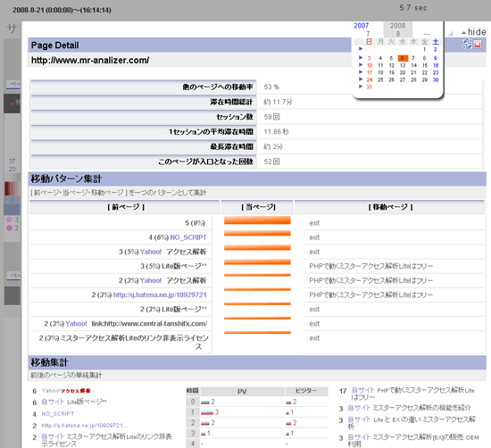Click the [前ページ] column header

(126, 207)
